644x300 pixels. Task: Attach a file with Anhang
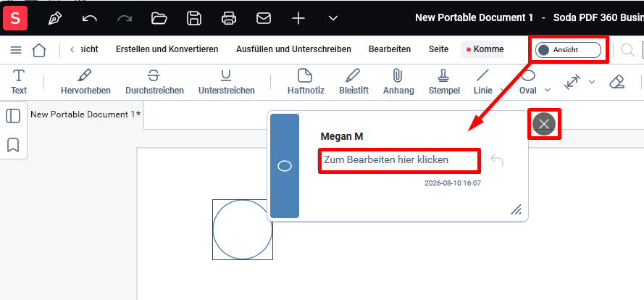[398, 82]
